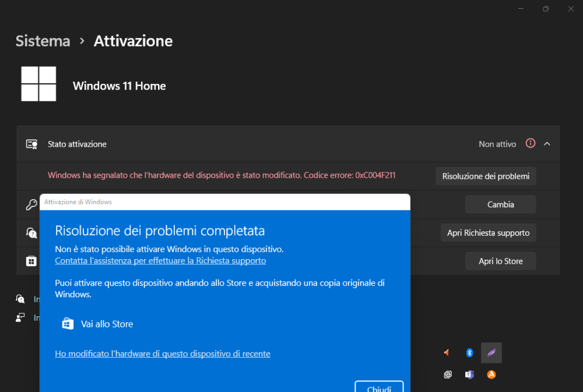Click the product key icon
This screenshot has height=392, width=583.
(31, 204)
